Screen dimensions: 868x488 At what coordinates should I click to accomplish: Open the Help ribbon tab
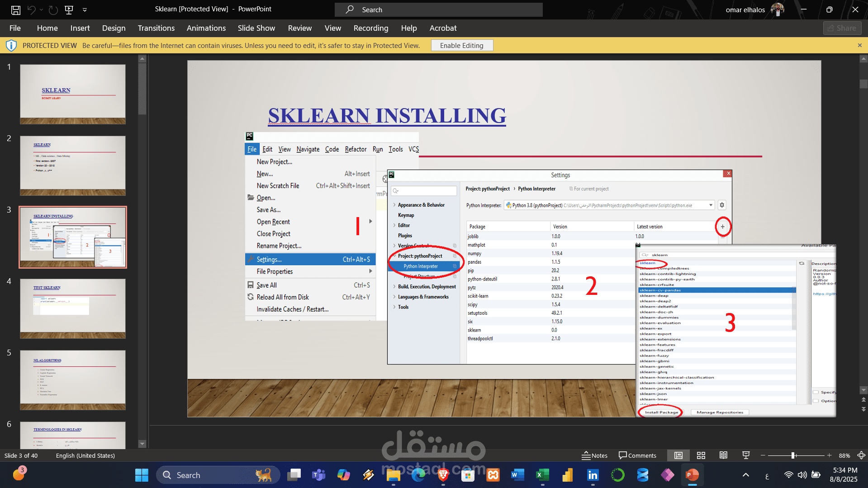[x=409, y=28]
